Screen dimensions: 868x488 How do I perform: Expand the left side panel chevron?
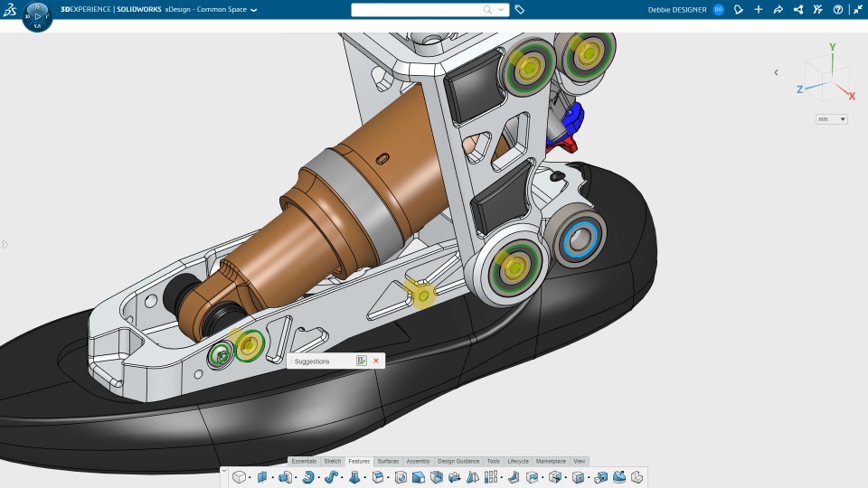pyautogui.click(x=5, y=244)
